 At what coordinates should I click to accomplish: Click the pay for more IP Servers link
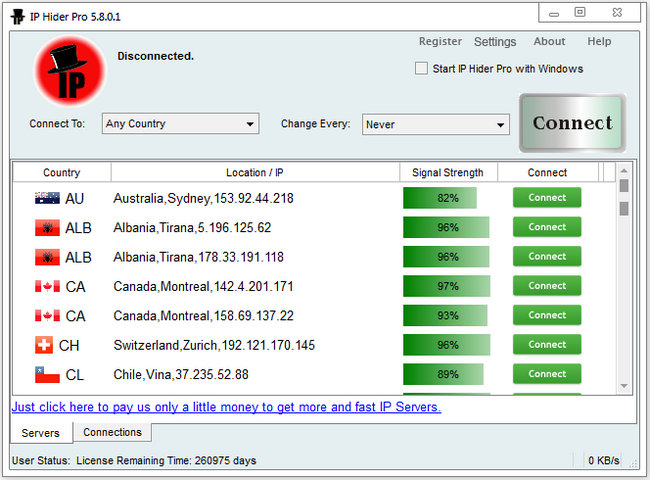pyautogui.click(x=226, y=407)
